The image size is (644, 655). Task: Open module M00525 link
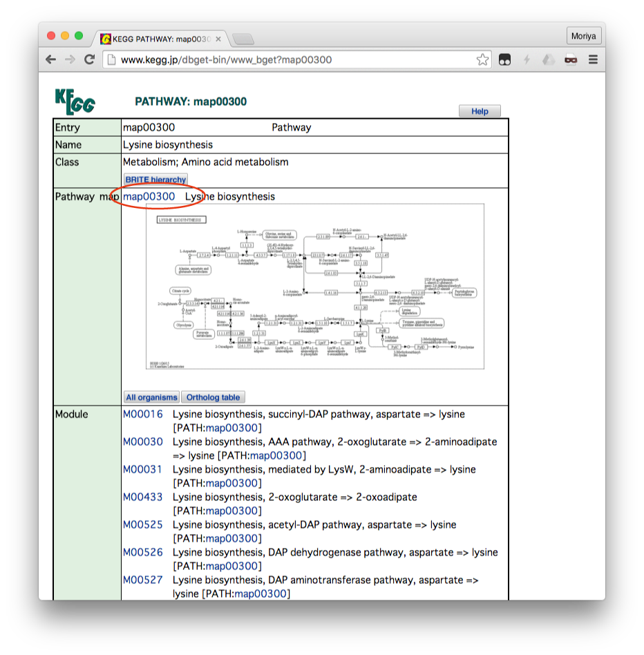143,524
